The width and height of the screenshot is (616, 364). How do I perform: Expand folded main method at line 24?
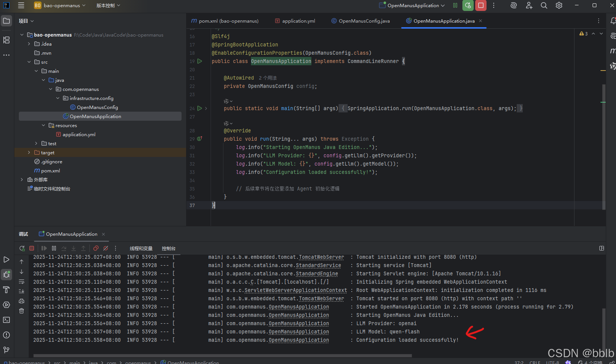[206, 108]
